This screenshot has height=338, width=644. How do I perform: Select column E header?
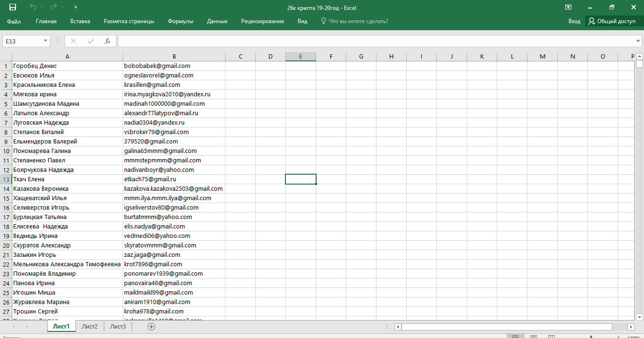301,57
